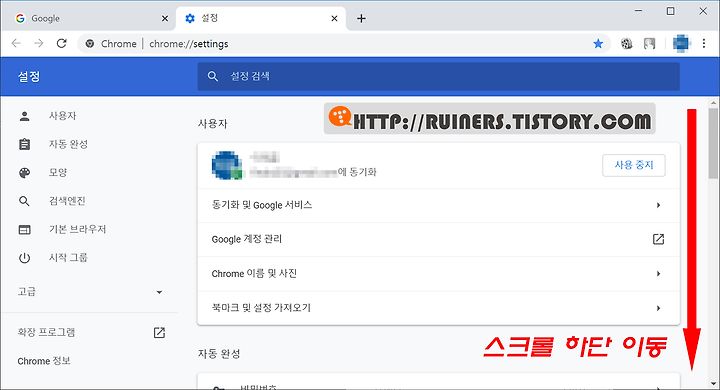Viewport: 720px width, 390px height.
Task: Click the 사용자 person icon in sidebar
Action: pyautogui.click(x=25, y=116)
